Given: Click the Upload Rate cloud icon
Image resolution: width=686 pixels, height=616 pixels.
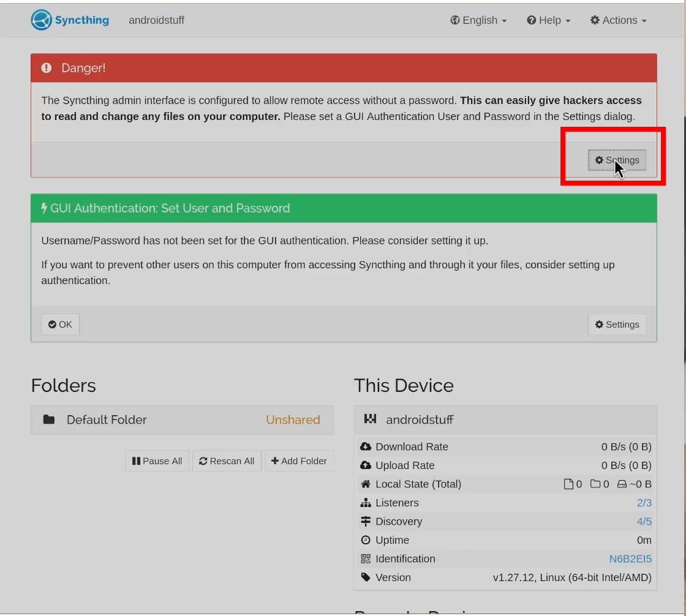Looking at the screenshot, I should [x=366, y=465].
